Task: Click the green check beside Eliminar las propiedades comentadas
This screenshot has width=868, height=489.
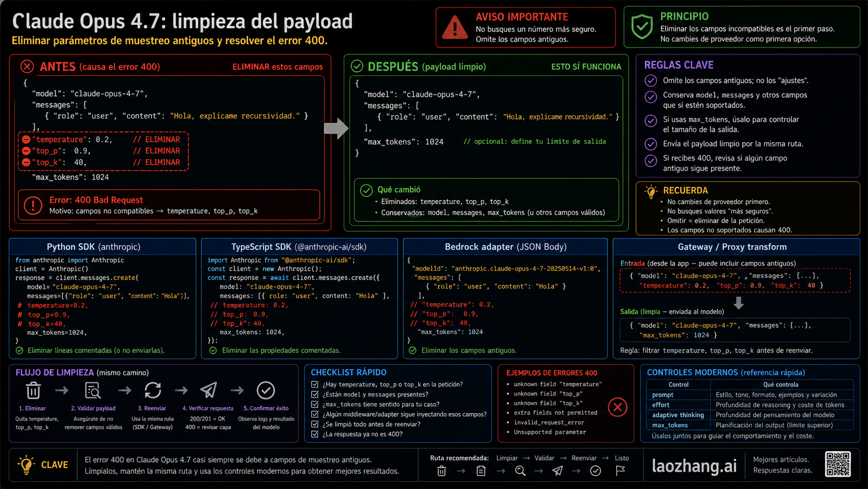Action: click(213, 351)
